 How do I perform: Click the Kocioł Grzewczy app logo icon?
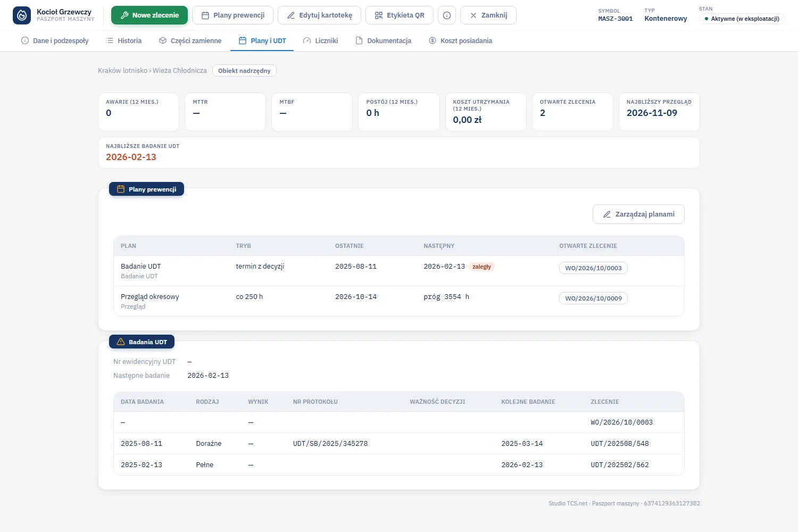[x=22, y=15]
